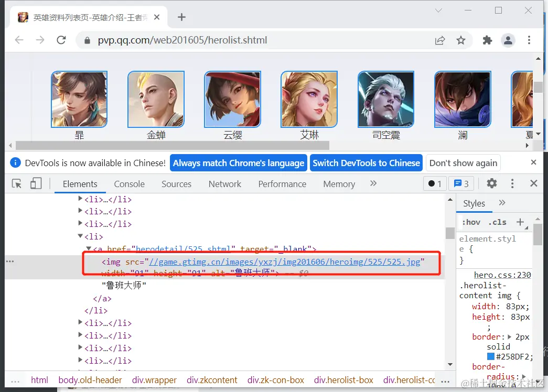The width and height of the screenshot is (548, 392).
Task: Click the browser back arrow
Action: pos(19,40)
